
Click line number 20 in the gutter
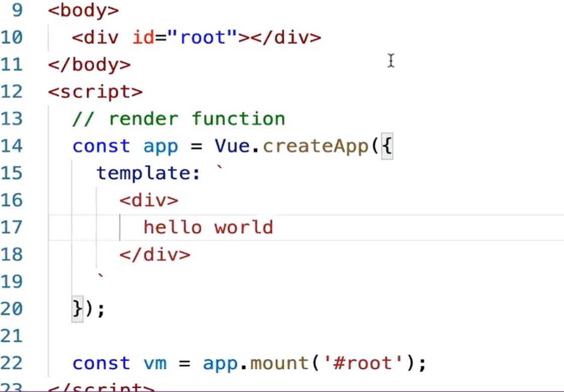pyautogui.click(x=12, y=308)
